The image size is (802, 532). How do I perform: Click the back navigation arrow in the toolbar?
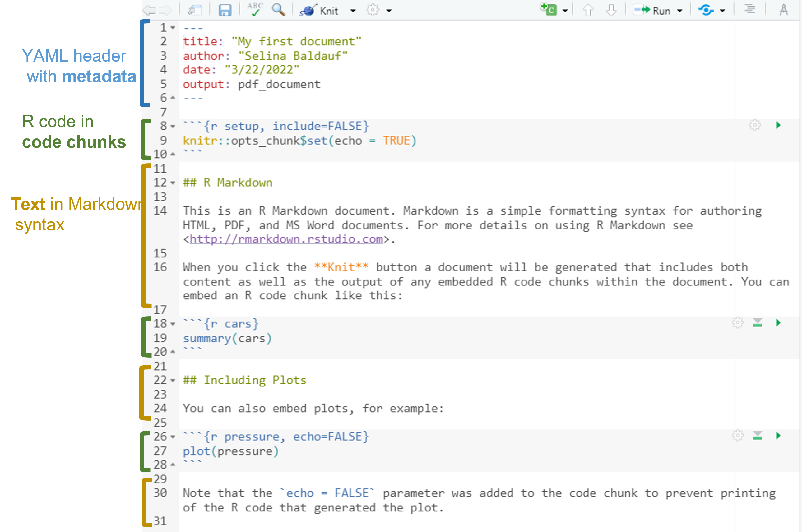point(149,10)
